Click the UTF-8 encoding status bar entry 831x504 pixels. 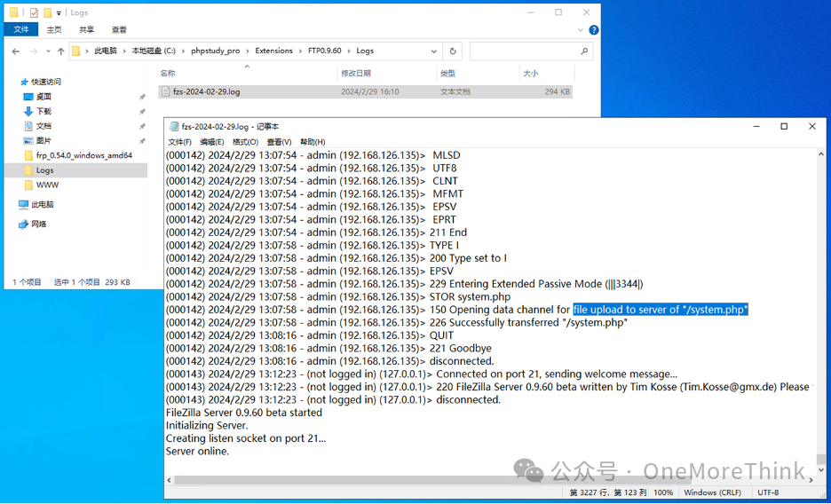[768, 492]
